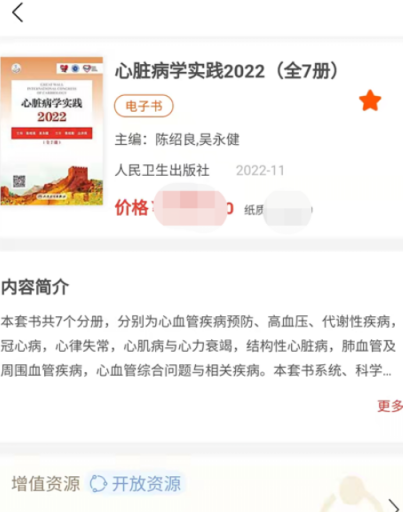Tap the book description paragraph
The width and height of the screenshot is (404, 512).
(x=199, y=346)
